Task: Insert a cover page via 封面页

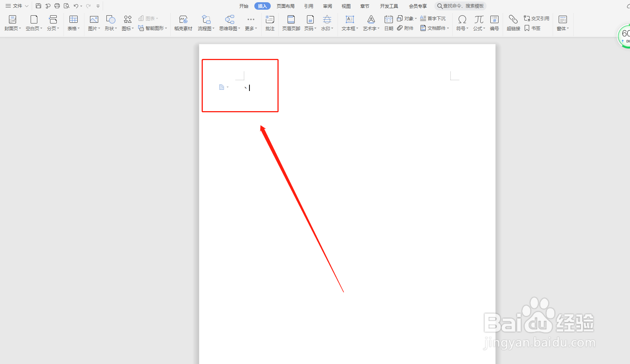Action: (x=12, y=23)
